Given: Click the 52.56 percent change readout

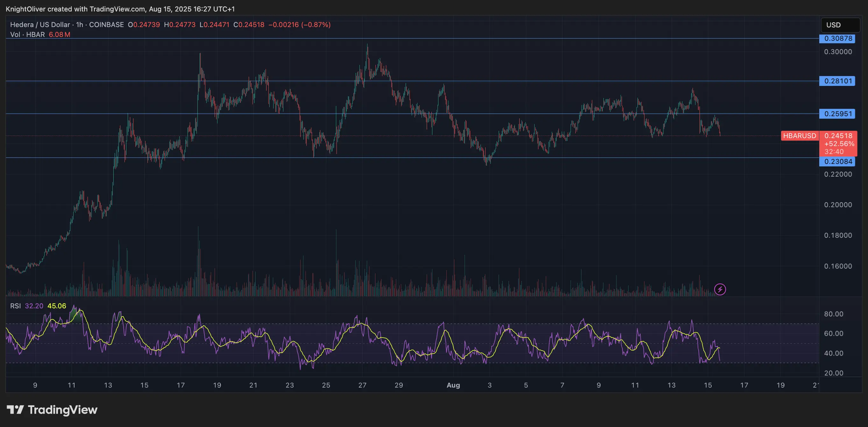Looking at the screenshot, I should 840,144.
